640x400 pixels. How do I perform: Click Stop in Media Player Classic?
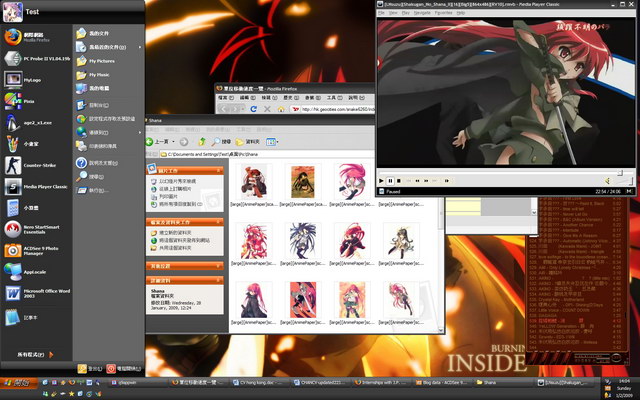(399, 180)
